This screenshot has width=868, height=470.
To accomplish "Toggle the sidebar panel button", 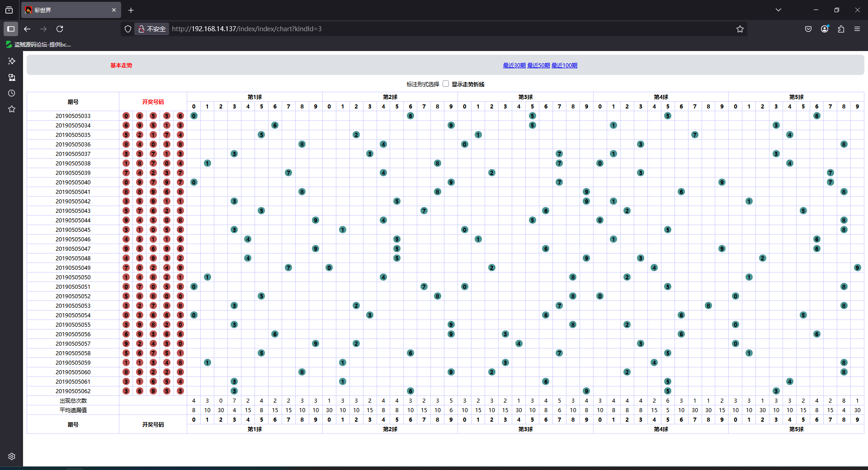I will [11, 29].
